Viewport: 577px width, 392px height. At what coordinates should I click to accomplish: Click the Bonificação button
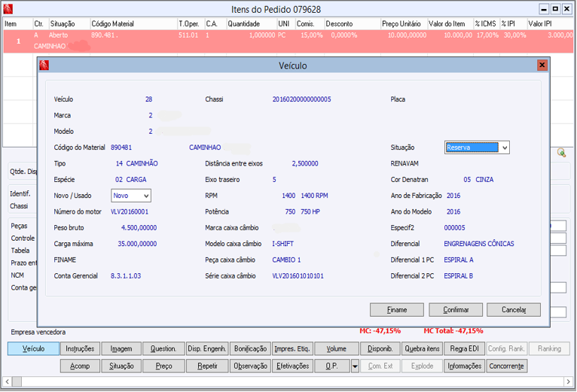[x=250, y=348]
